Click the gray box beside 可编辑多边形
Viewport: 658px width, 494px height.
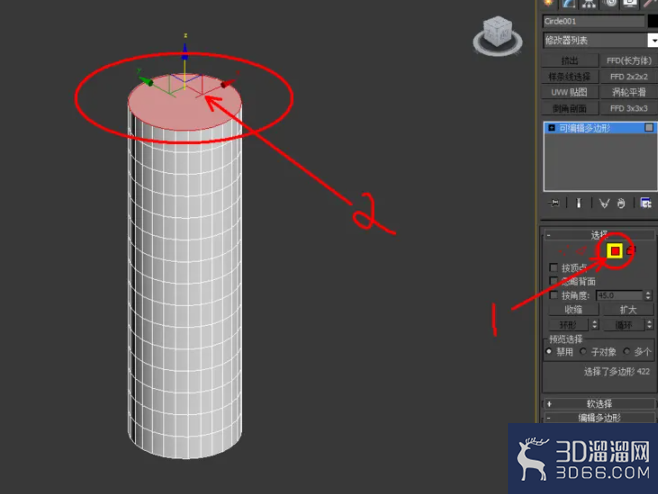(x=649, y=128)
